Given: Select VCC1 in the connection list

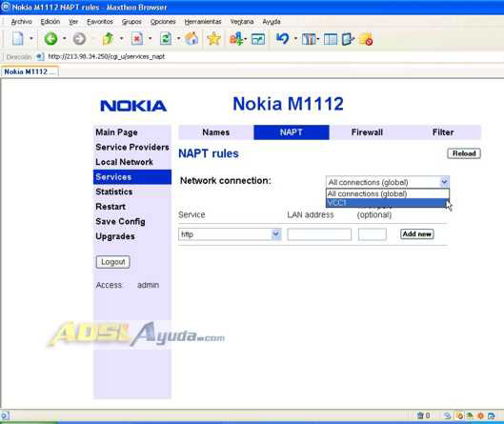Looking at the screenshot, I should [388, 203].
